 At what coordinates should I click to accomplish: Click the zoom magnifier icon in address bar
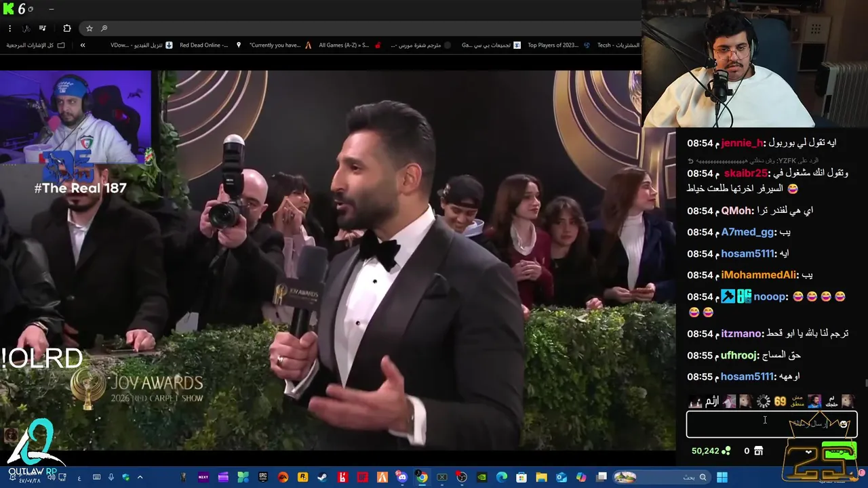coord(104,28)
